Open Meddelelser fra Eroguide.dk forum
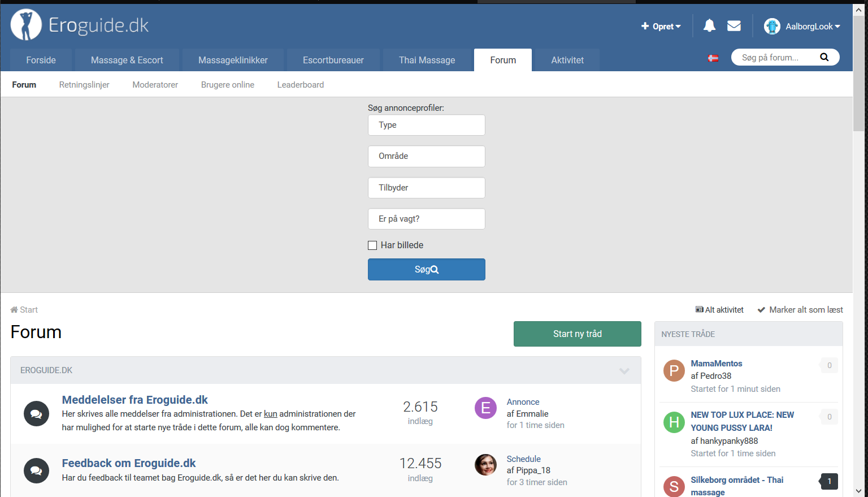This screenshot has height=497, width=868. 135,400
